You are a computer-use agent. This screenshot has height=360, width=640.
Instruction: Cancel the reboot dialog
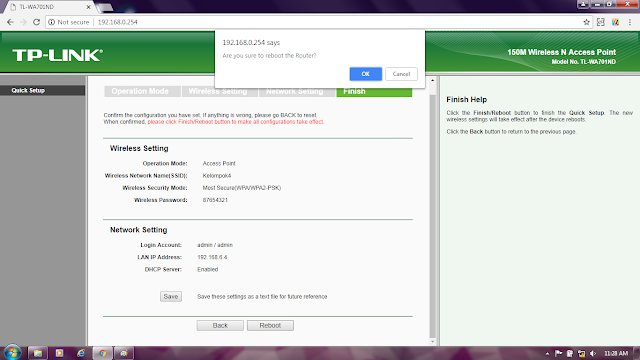coord(401,74)
